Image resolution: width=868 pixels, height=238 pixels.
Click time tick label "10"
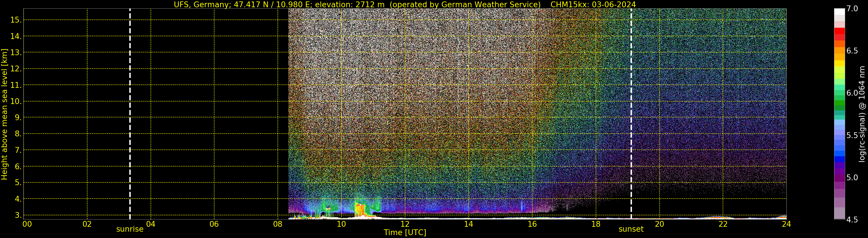tap(341, 224)
